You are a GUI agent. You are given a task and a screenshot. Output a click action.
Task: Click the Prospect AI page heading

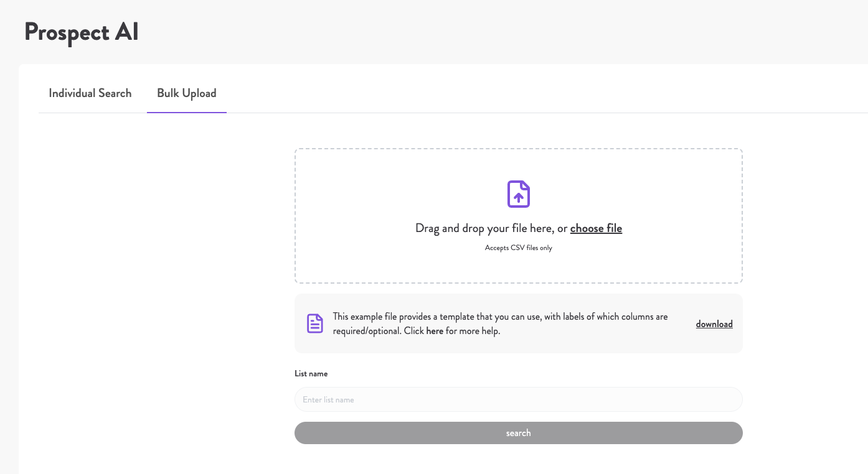tap(81, 32)
